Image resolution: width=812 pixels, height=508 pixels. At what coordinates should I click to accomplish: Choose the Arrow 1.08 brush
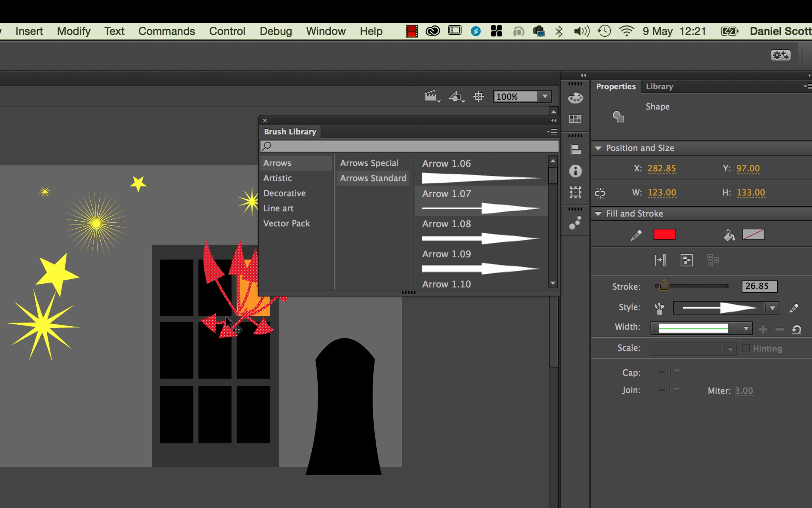[481, 231]
